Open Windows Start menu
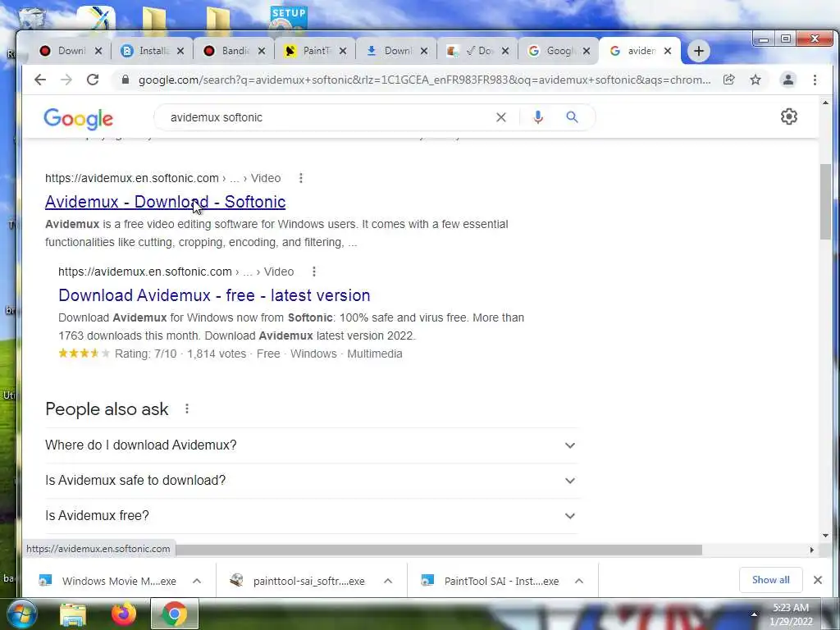The image size is (840, 630). click(21, 614)
